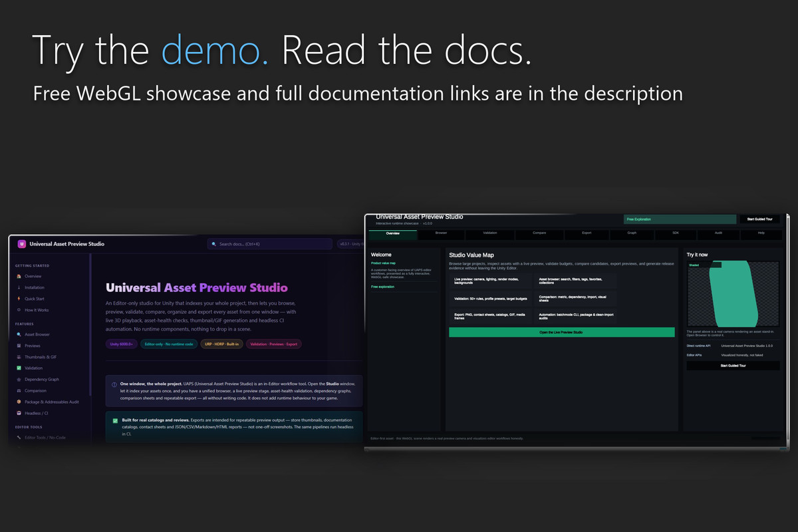The image size is (798, 532).
Task: Click Start Guided Tour in demo header
Action: (760, 219)
